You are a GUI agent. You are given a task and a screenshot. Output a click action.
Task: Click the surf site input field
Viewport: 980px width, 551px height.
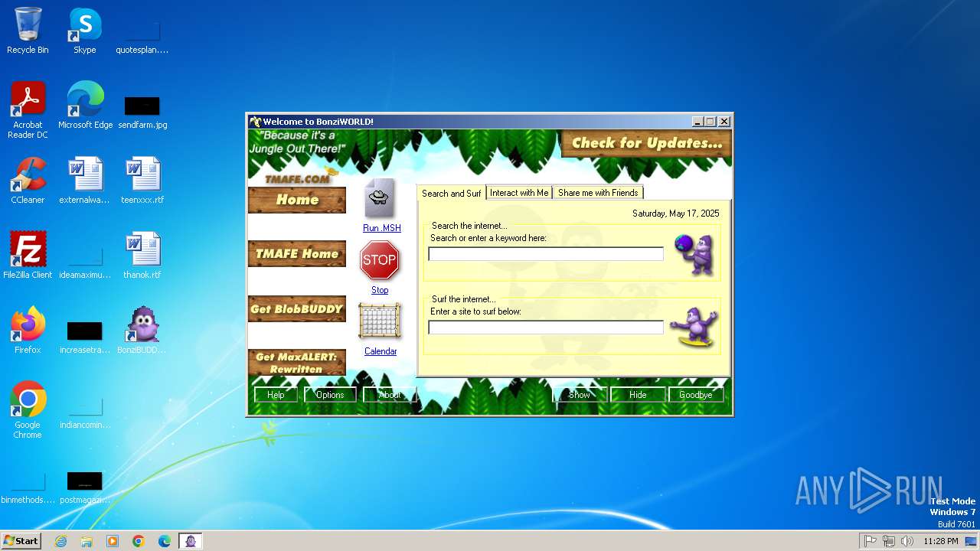546,328
